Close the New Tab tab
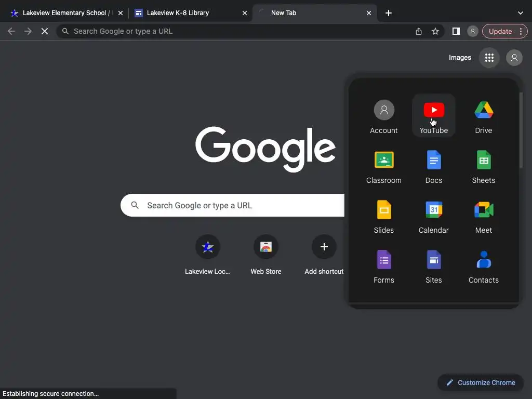 pyautogui.click(x=369, y=13)
